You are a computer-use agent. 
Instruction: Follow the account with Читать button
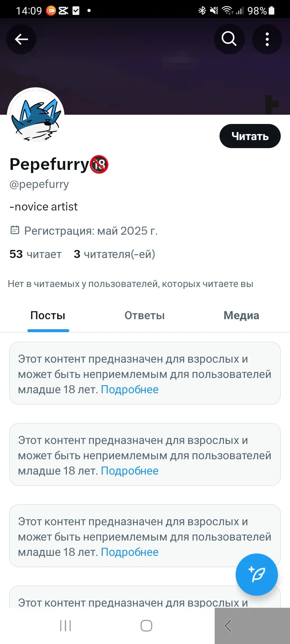[x=250, y=136]
